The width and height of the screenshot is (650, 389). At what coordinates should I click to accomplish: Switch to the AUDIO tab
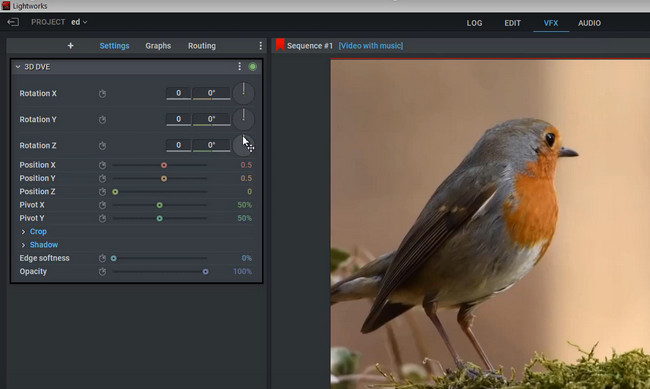pos(589,23)
